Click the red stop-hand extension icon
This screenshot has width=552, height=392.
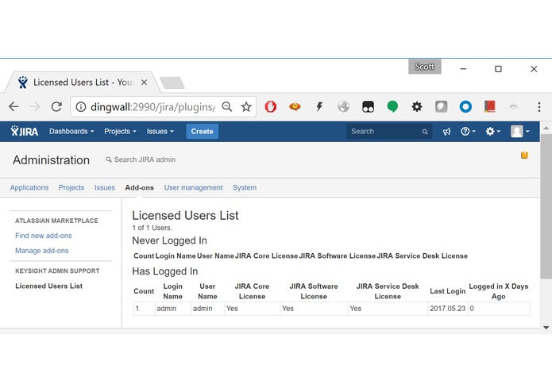pos(270,106)
